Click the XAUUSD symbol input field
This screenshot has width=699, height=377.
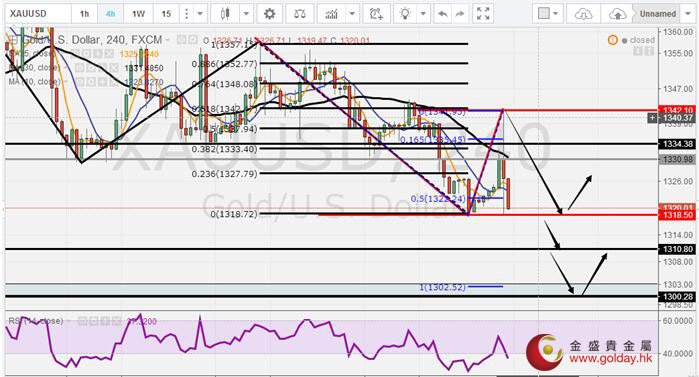[x=37, y=14]
